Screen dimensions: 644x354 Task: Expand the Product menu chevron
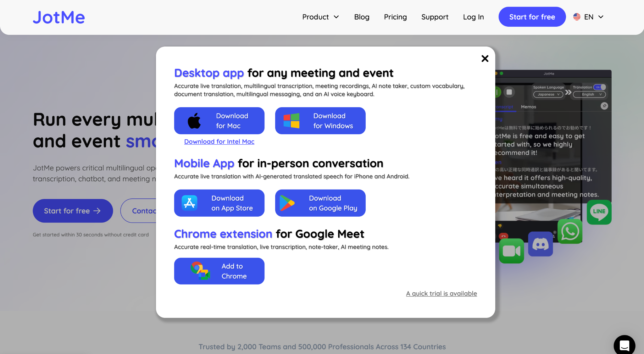[x=336, y=17]
